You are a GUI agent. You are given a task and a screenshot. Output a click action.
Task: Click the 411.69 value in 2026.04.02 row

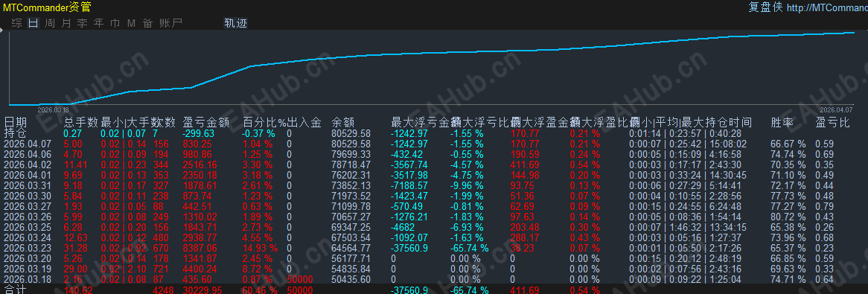(524, 164)
